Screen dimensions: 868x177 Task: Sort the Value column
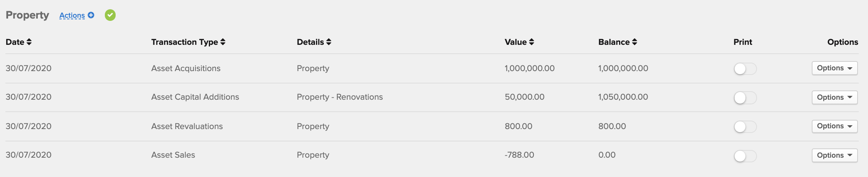[532, 42]
